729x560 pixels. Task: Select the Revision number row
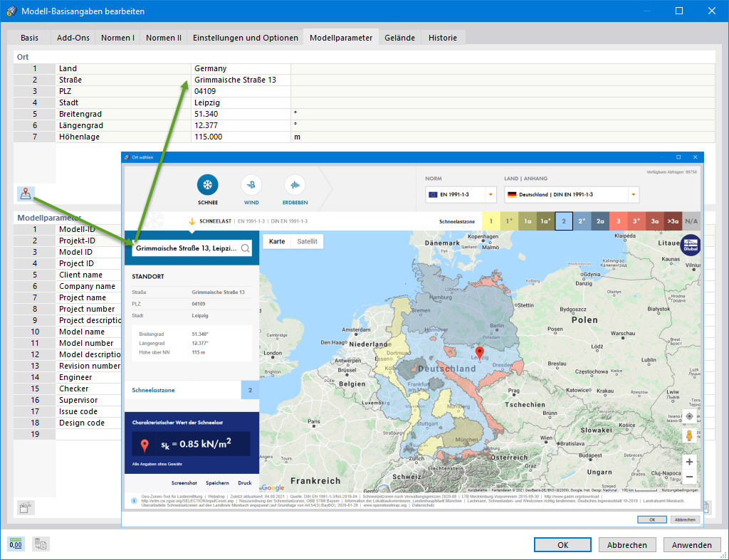coord(68,366)
